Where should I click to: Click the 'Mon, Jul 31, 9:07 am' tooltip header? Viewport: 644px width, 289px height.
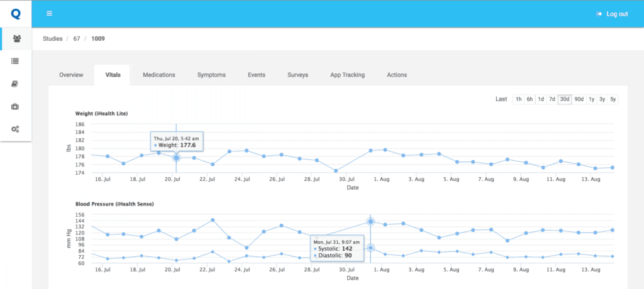point(337,242)
